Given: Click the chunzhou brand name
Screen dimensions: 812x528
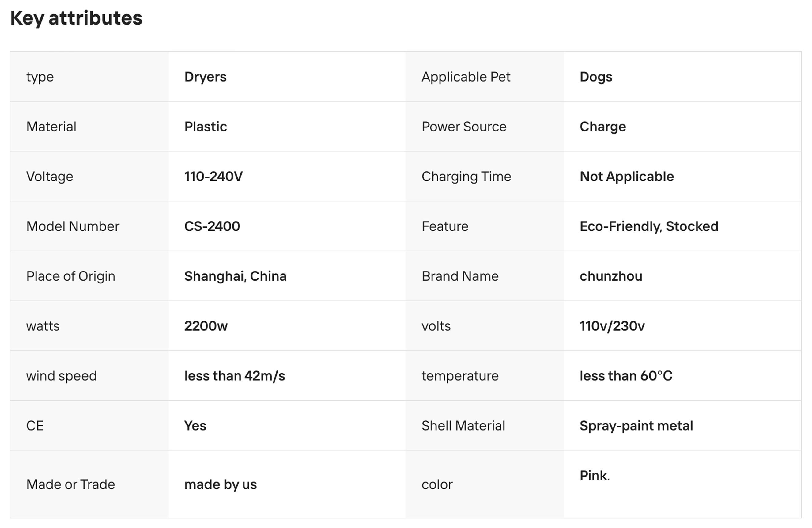Looking at the screenshot, I should click(x=611, y=276).
